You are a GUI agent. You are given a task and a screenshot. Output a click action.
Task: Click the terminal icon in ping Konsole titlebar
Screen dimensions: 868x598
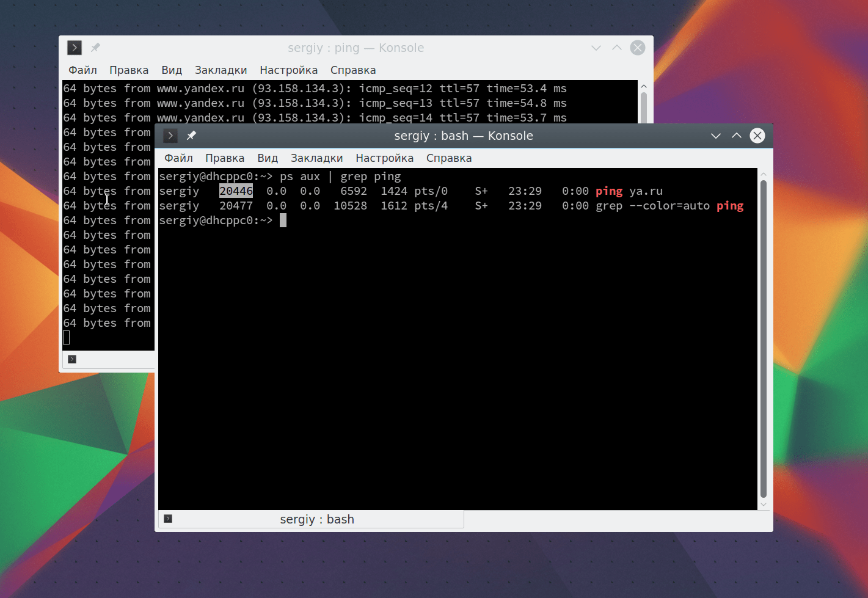pyautogui.click(x=75, y=48)
